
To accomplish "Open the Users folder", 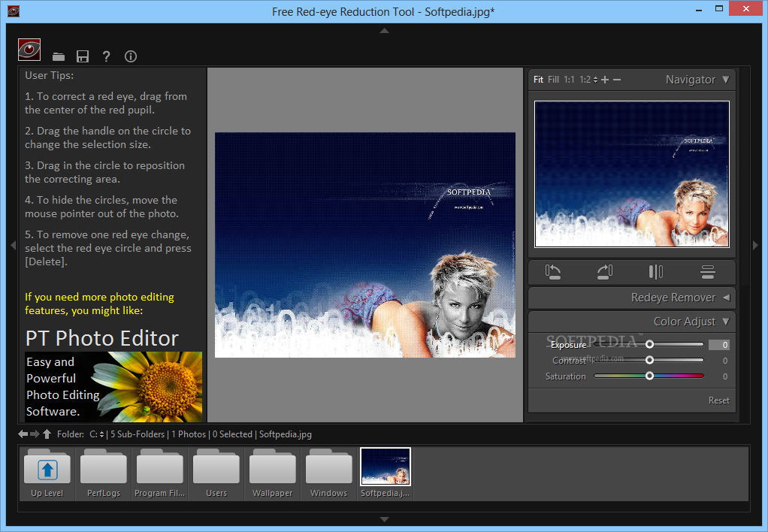I will point(216,473).
